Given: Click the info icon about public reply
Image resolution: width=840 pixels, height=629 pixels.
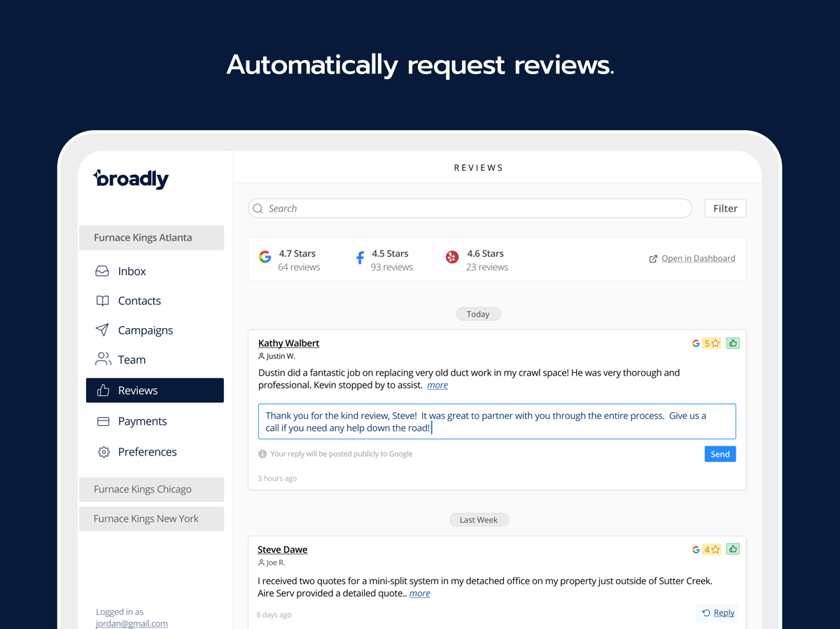Looking at the screenshot, I should pyautogui.click(x=262, y=453).
